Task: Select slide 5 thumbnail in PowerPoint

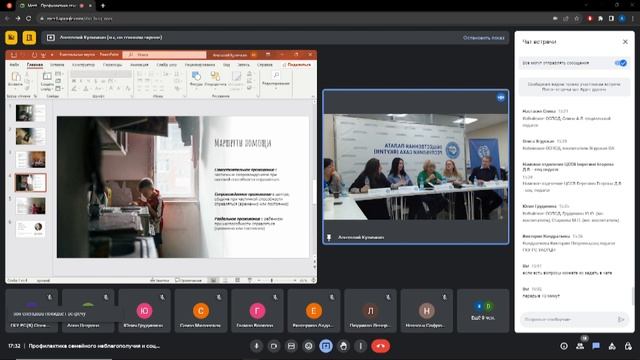Action: (x=30, y=206)
